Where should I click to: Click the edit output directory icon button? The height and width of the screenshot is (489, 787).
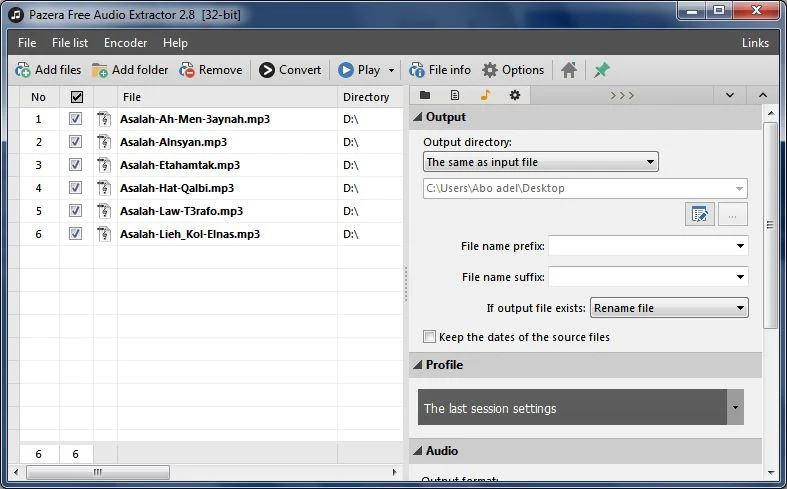click(x=700, y=215)
